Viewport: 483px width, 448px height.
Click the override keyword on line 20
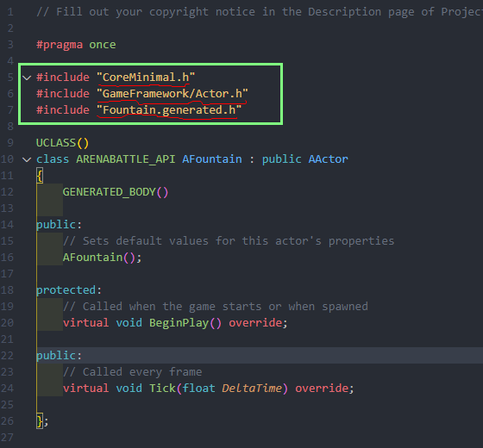(x=255, y=323)
